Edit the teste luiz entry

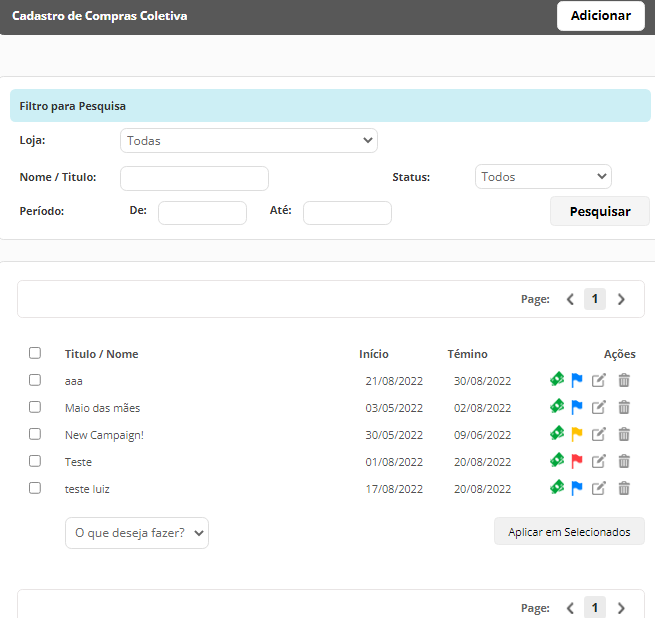(598, 488)
